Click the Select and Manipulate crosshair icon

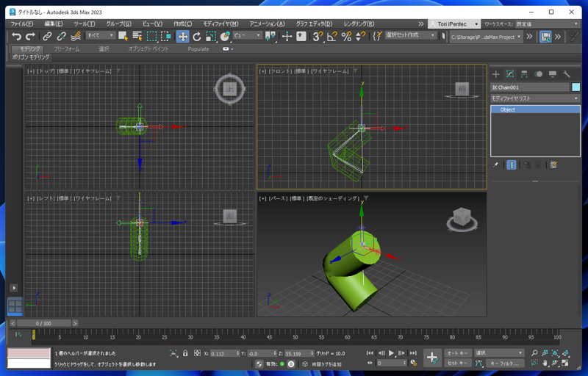[x=287, y=36]
